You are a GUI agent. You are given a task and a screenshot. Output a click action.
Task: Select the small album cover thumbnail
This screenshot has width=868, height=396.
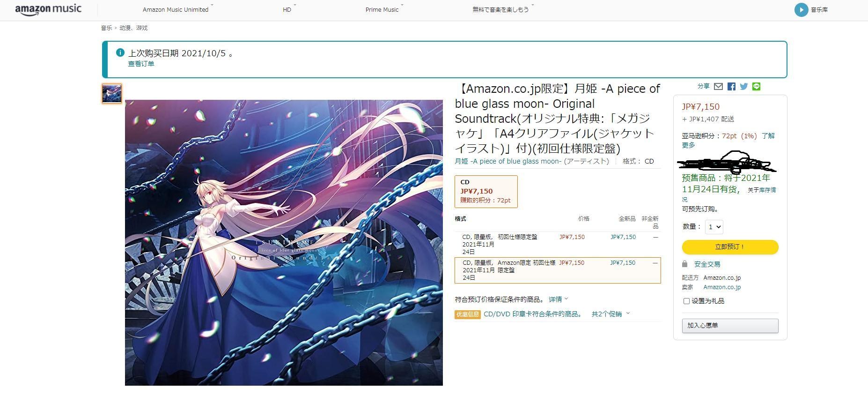pyautogui.click(x=112, y=93)
